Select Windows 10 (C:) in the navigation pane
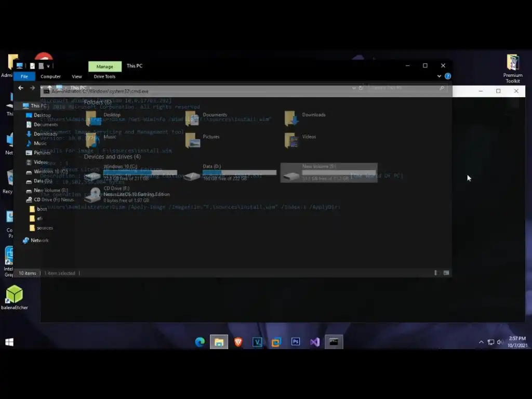The width and height of the screenshot is (532, 399). (47, 171)
